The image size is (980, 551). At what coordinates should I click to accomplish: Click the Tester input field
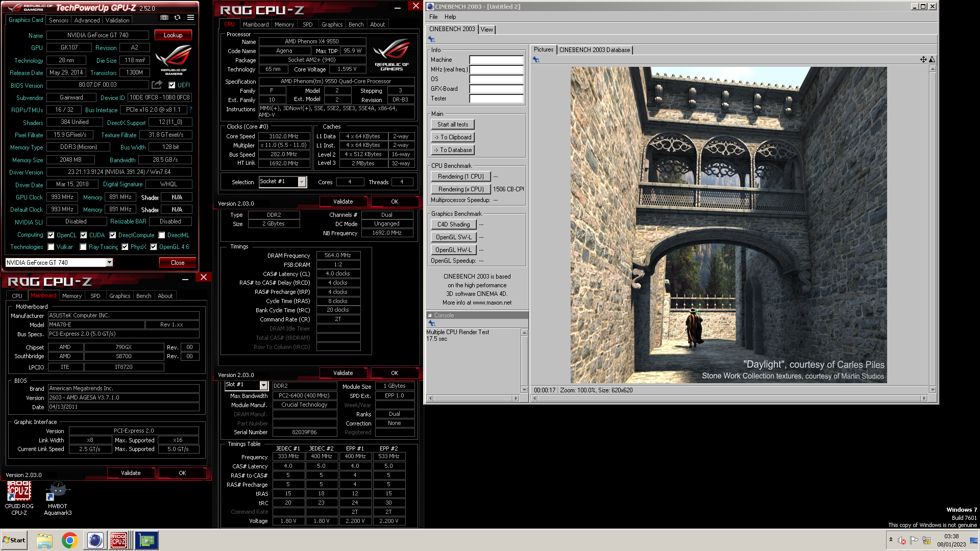pyautogui.click(x=496, y=98)
